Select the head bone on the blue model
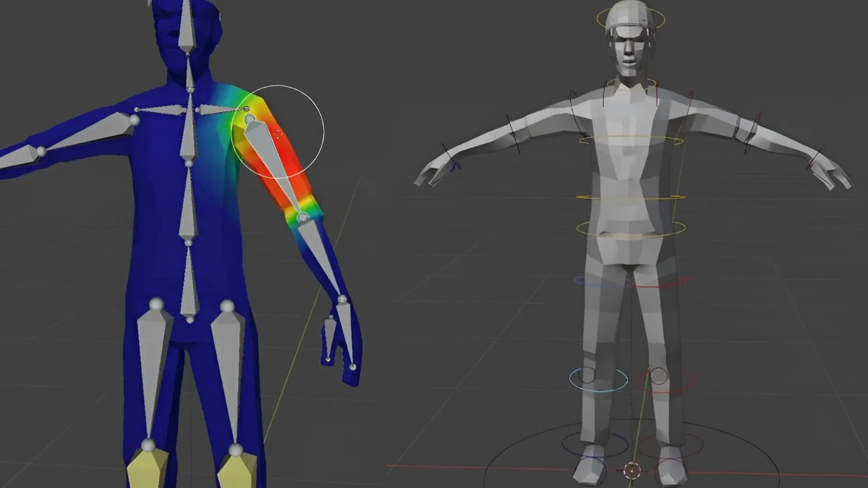Screen dimensions: 868x488 (x=187, y=27)
